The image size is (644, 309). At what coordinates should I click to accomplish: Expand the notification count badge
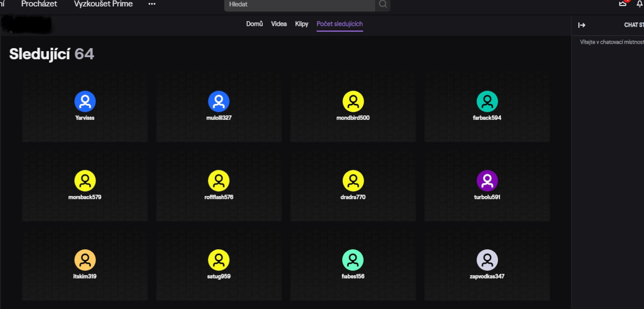(627, 1)
